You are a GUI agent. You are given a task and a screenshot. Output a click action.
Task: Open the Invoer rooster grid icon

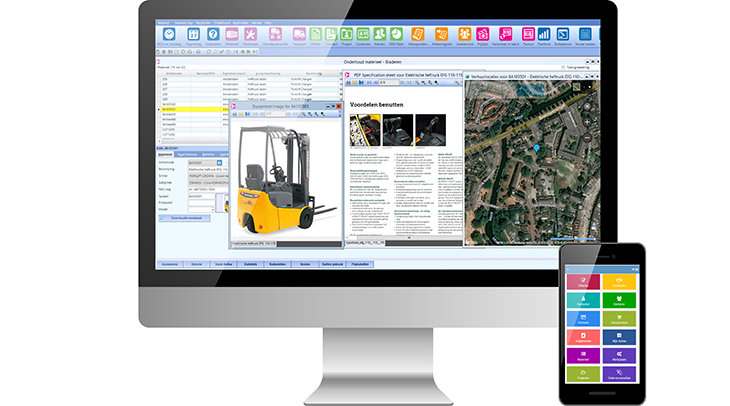click(x=585, y=34)
